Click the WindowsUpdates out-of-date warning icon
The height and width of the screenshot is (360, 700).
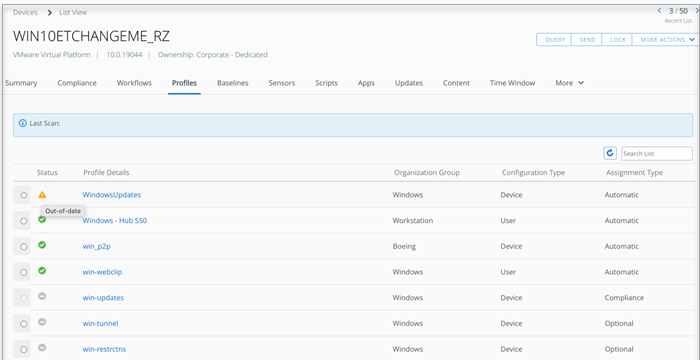42,195
